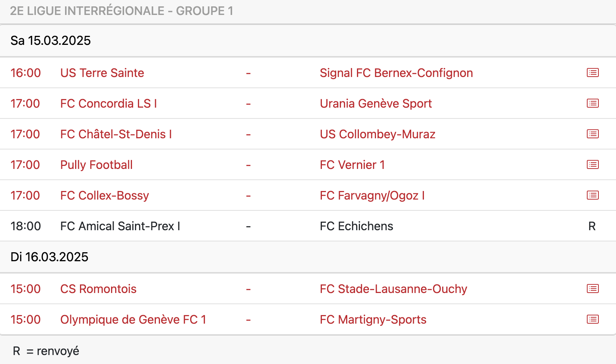Open match details icon for CS Romontois game
The width and height of the screenshot is (616, 364).
(x=592, y=289)
